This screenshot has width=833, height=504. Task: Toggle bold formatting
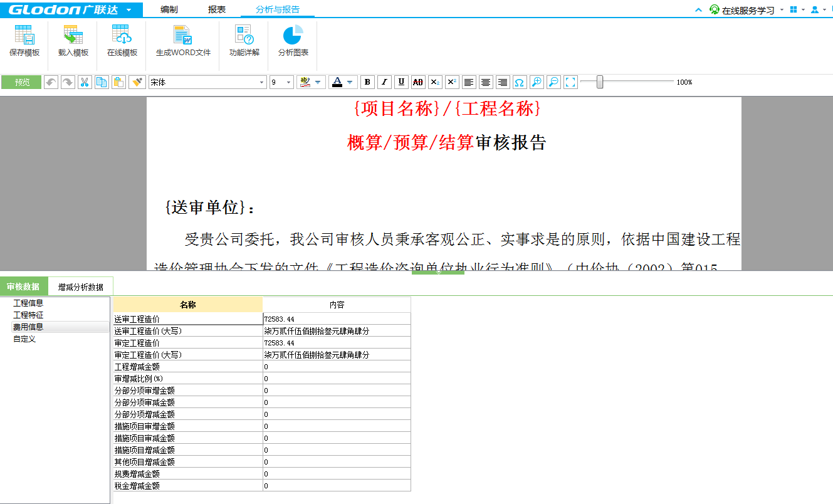pyautogui.click(x=367, y=82)
